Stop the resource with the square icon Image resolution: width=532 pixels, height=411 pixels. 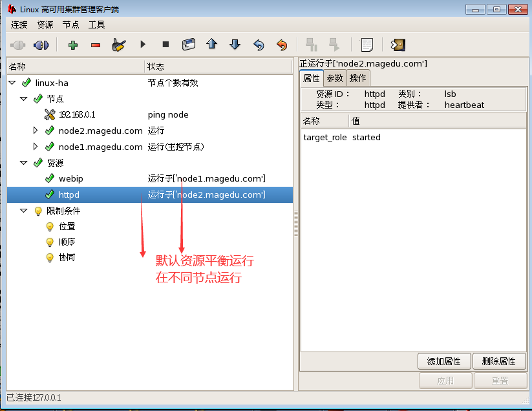(165, 45)
